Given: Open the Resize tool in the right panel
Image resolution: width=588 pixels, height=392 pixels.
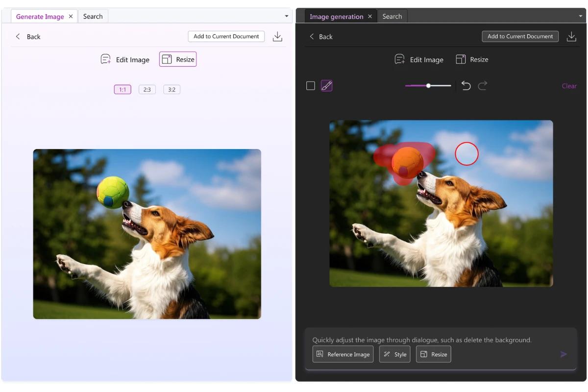Looking at the screenshot, I should [x=472, y=59].
